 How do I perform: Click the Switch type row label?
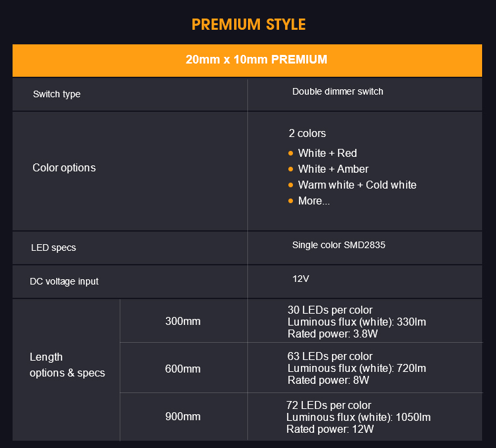[x=57, y=94]
